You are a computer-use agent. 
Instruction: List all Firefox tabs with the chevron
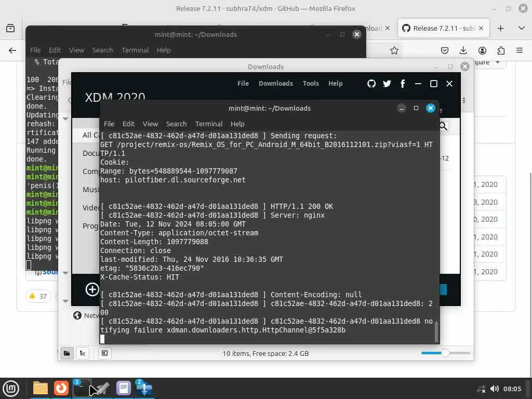[522, 28]
